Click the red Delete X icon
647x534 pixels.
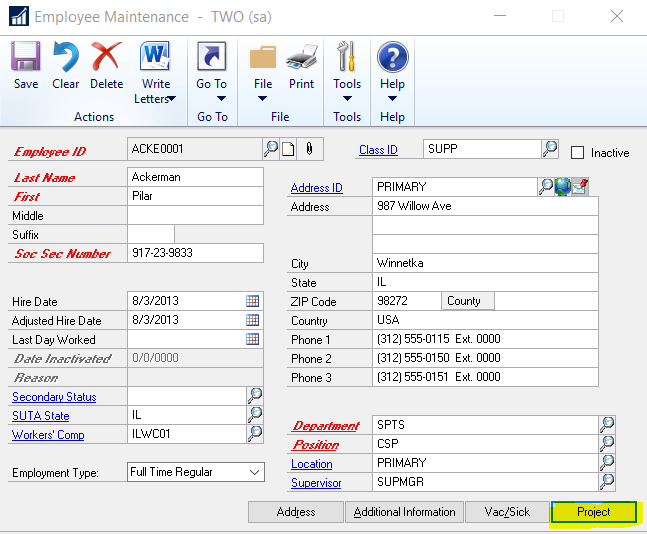(x=106, y=58)
